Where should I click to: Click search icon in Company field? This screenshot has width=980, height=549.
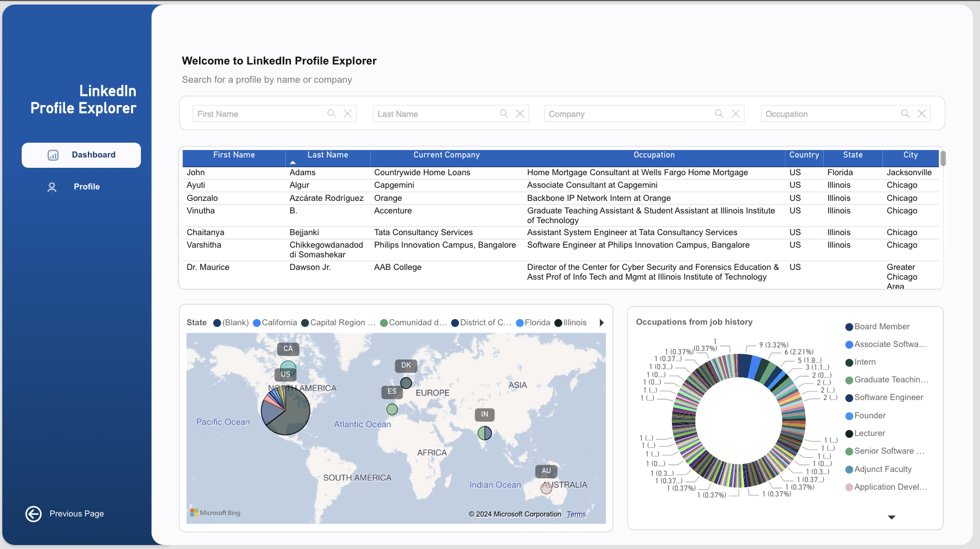click(719, 114)
